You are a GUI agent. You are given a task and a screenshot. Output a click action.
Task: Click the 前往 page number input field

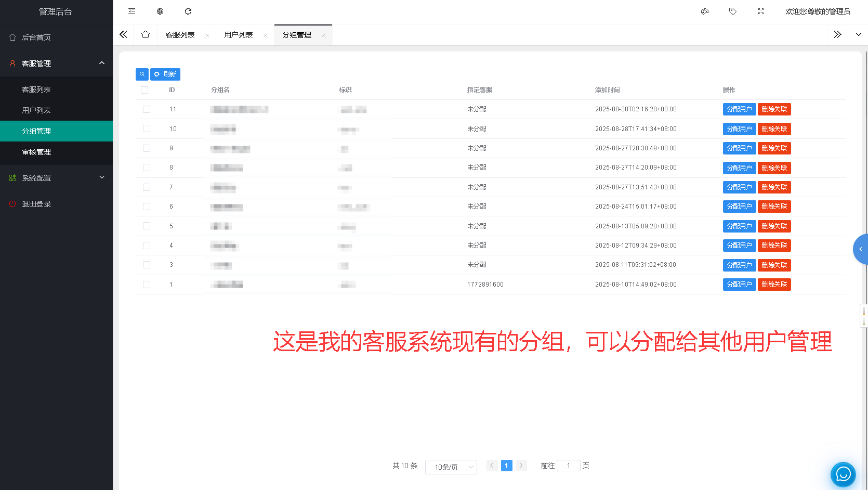pyautogui.click(x=568, y=465)
